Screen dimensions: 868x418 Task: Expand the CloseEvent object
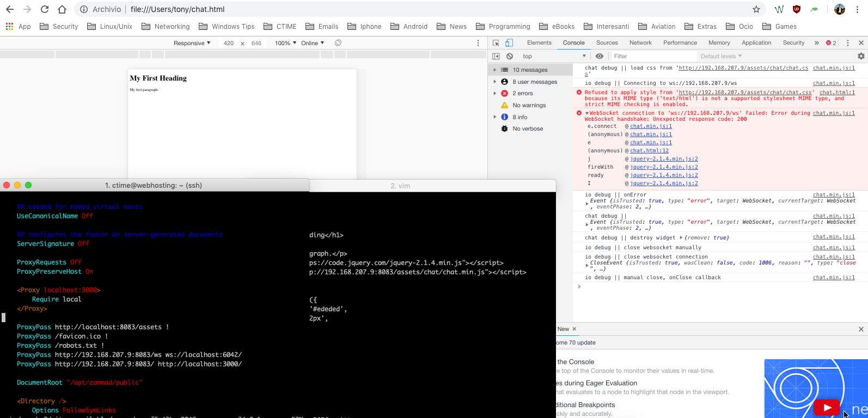(x=587, y=266)
